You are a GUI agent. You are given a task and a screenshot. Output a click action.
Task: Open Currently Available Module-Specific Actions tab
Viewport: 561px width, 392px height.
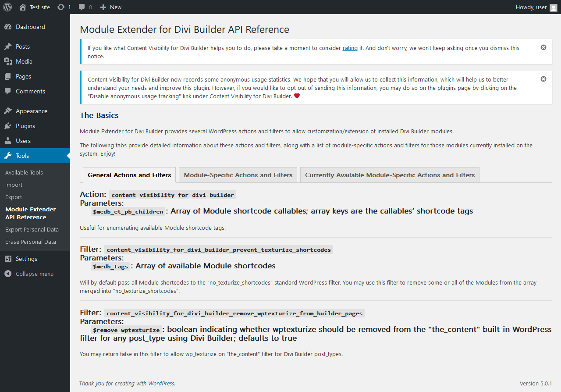[x=390, y=175]
